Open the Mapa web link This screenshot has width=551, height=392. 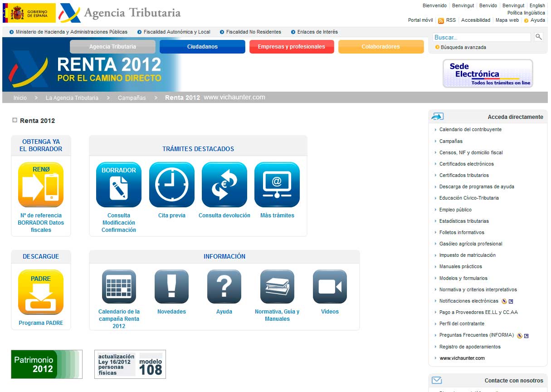(507, 20)
